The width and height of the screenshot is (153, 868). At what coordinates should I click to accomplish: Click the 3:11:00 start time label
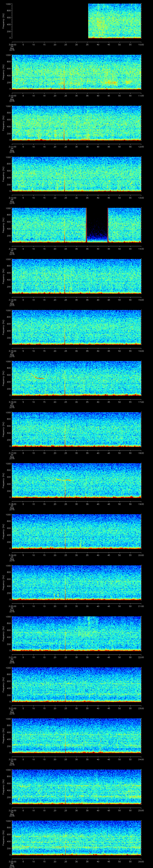(12, 147)
